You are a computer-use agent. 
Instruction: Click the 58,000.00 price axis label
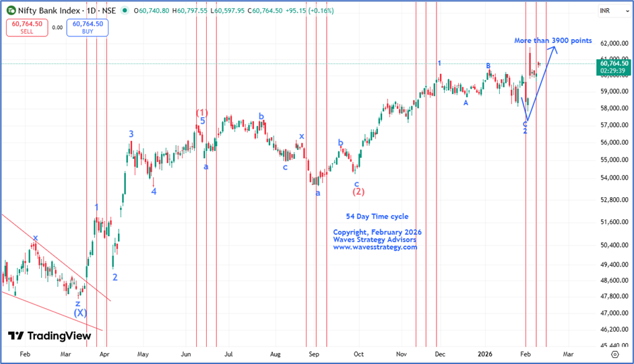[614, 108]
